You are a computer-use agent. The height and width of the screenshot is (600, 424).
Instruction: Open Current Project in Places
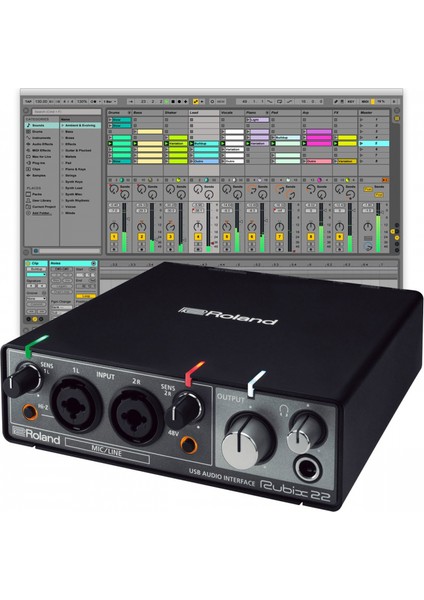42,207
